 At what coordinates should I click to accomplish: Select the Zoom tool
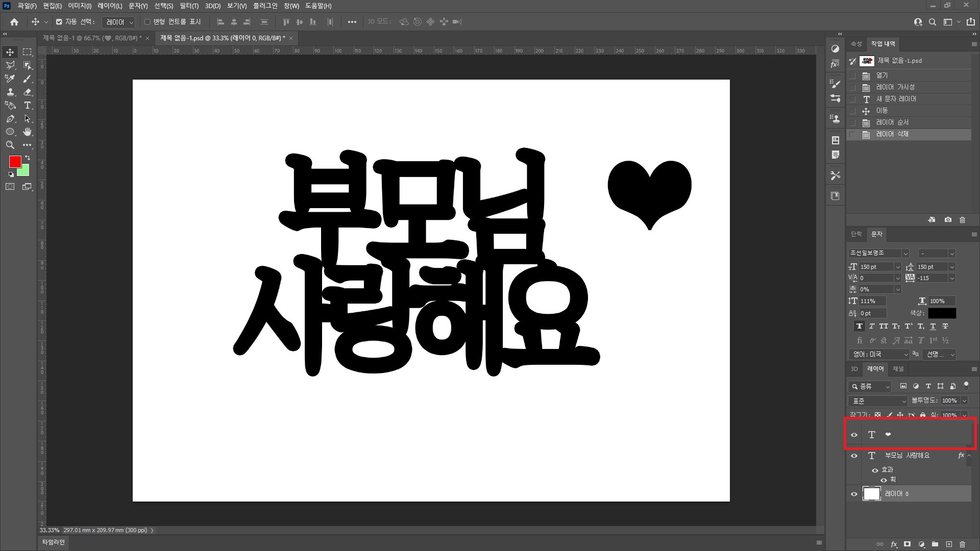[x=10, y=145]
